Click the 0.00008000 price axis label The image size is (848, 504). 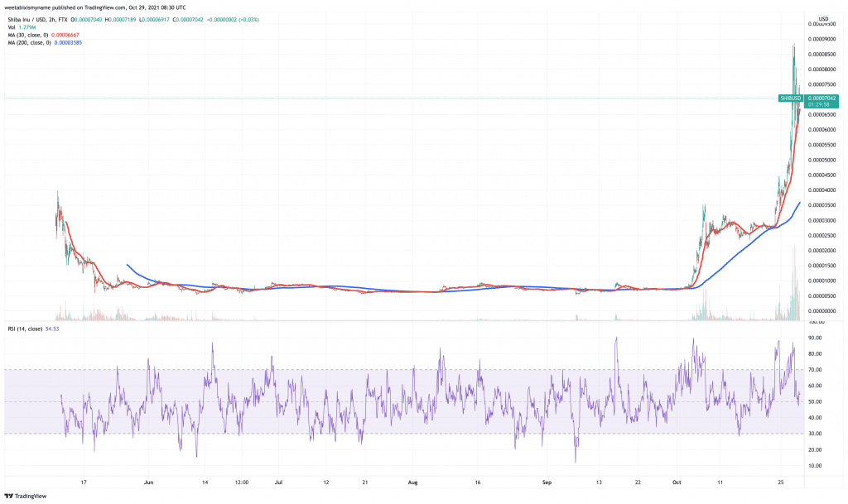point(822,70)
